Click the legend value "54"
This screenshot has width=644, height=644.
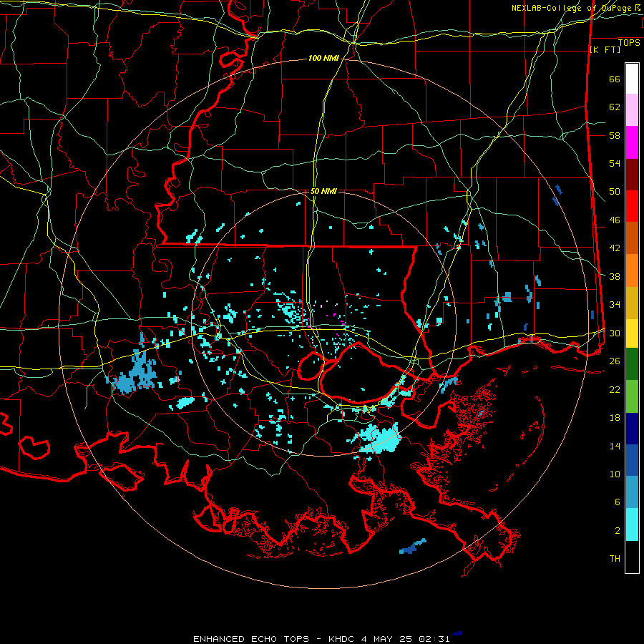[x=615, y=163]
